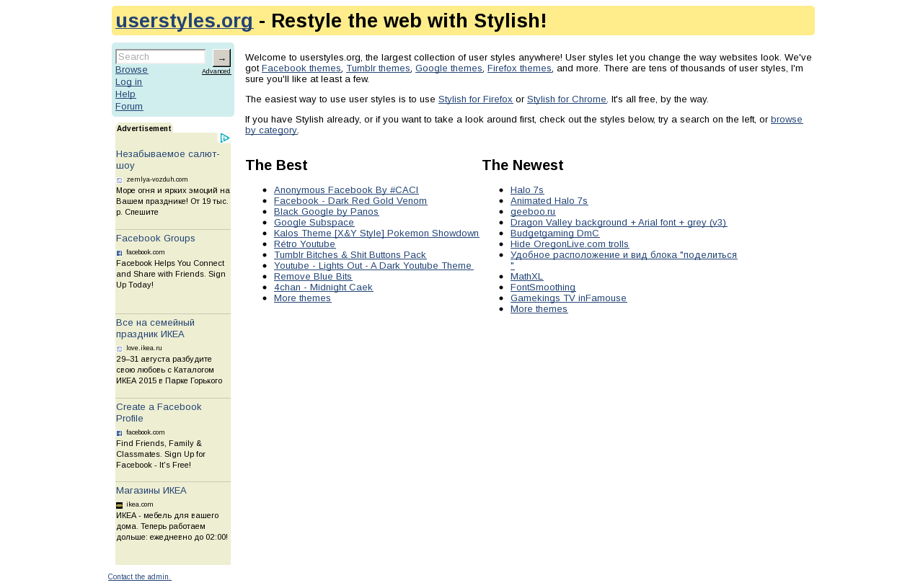Click the zemlya-vozduh.com ad domain

click(157, 179)
